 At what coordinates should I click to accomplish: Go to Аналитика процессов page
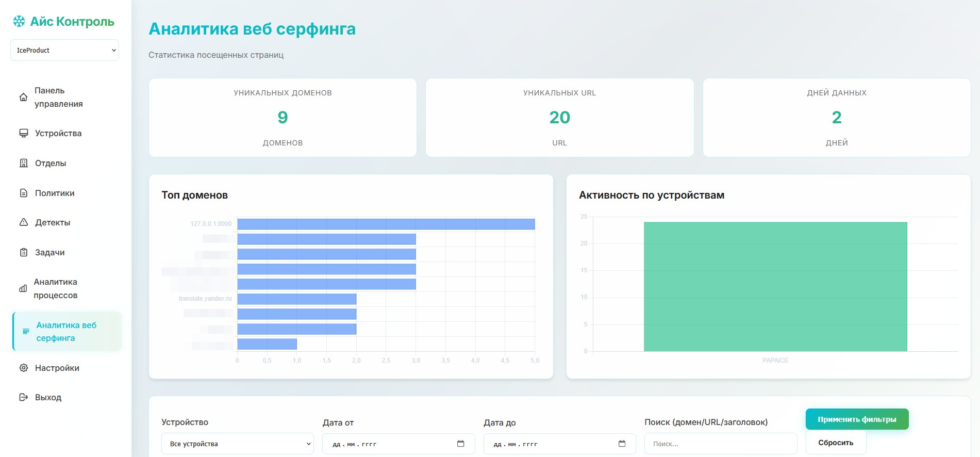pyautogui.click(x=55, y=288)
